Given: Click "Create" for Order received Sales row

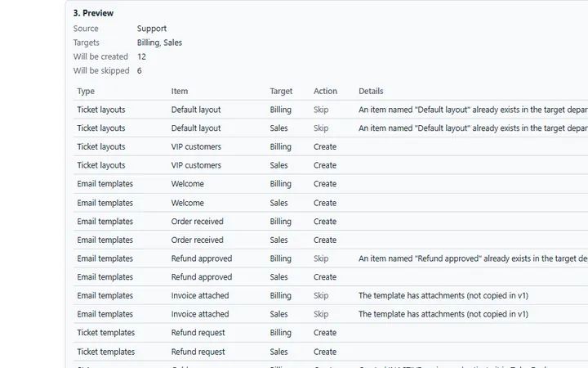Looking at the screenshot, I should click(x=325, y=240).
